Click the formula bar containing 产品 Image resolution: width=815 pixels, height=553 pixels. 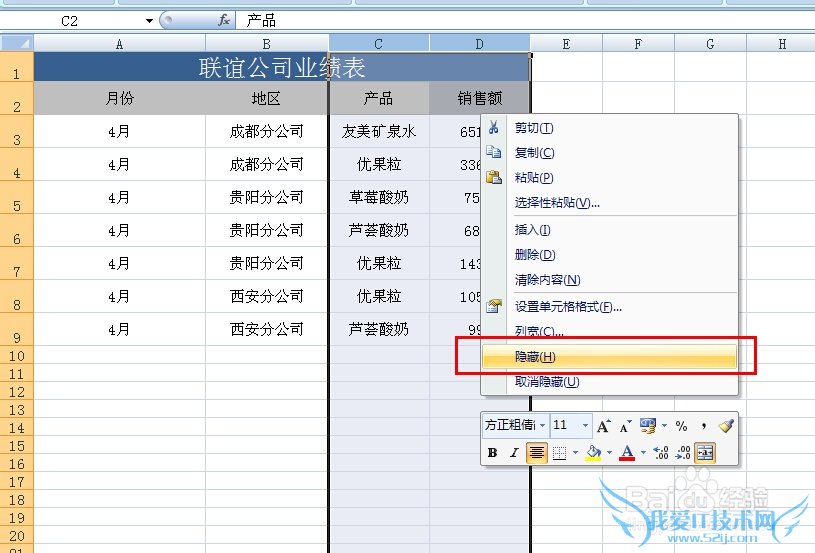[525, 20]
